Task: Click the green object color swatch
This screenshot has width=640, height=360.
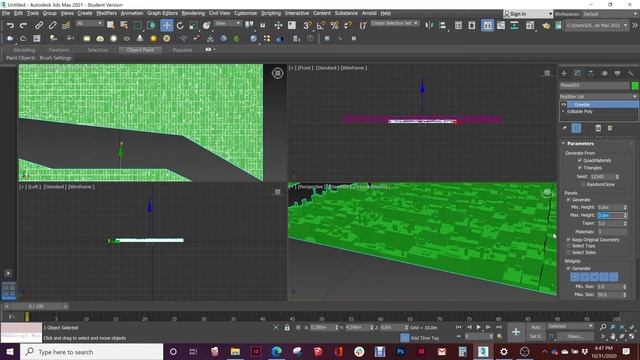Action: pyautogui.click(x=635, y=85)
